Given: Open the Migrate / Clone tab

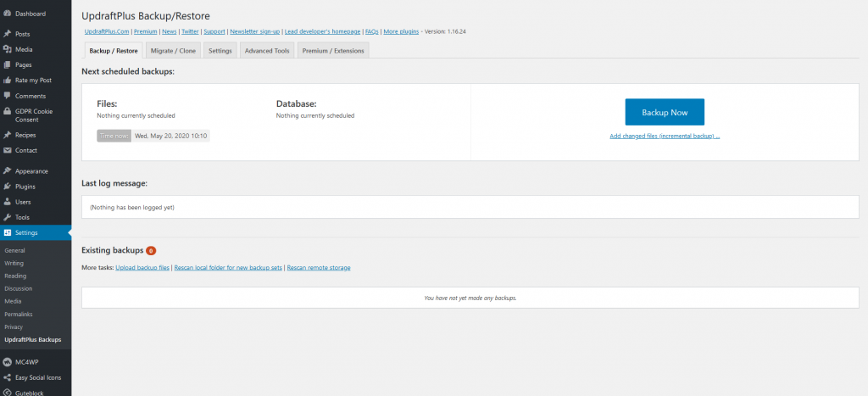Looking at the screenshot, I should pyautogui.click(x=173, y=50).
